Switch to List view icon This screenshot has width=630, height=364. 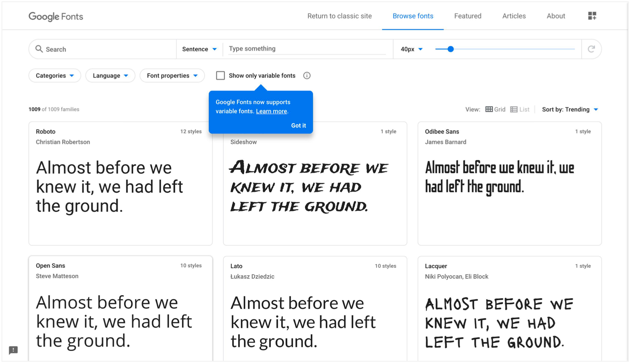coord(514,109)
